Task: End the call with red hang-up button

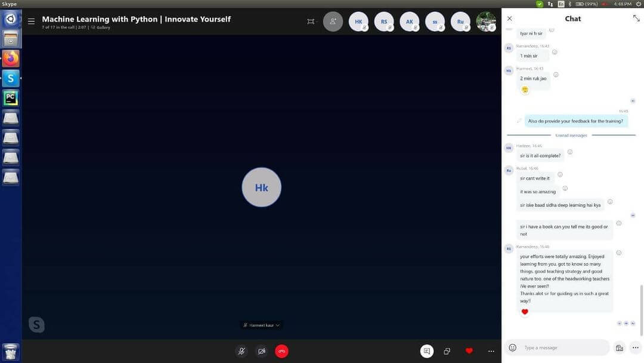Action: click(x=281, y=351)
